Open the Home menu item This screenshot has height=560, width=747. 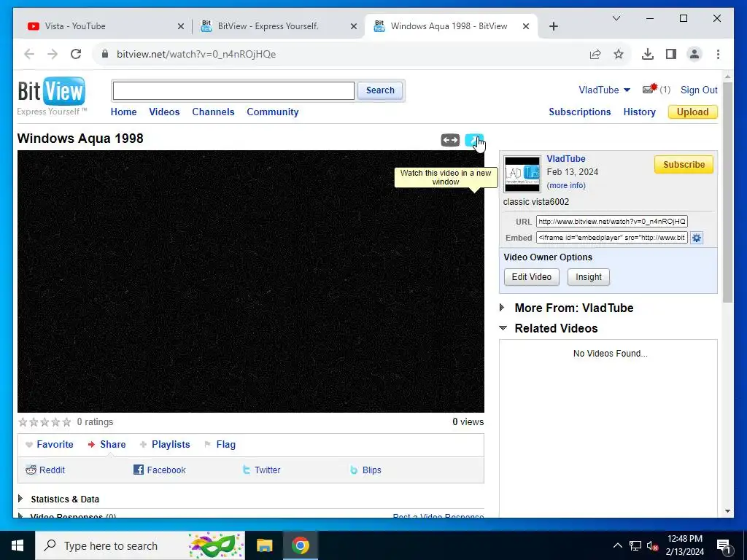[123, 112]
